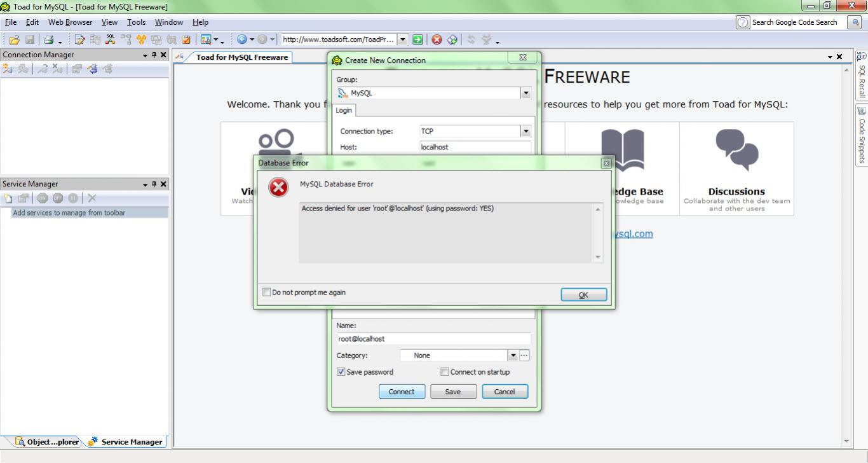868x463 pixels.
Task: Select the Toad for MySQL Freeware document tab
Action: 241,57
